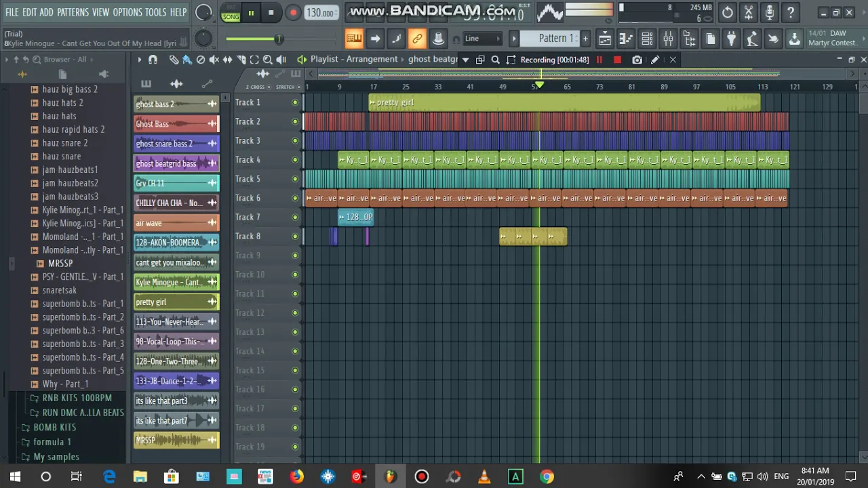Toggle the playlist snap magnet
Screen dimensions: 868x488
click(x=153, y=60)
